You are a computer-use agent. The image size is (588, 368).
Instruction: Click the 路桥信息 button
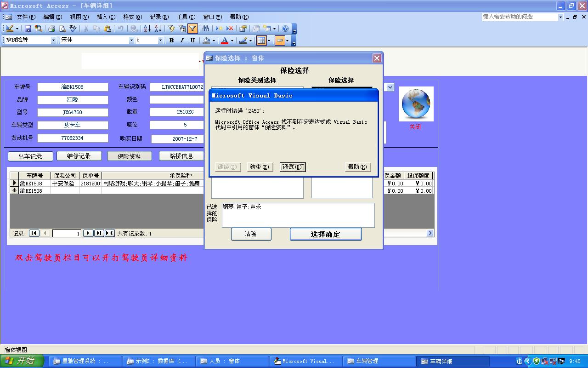181,156
